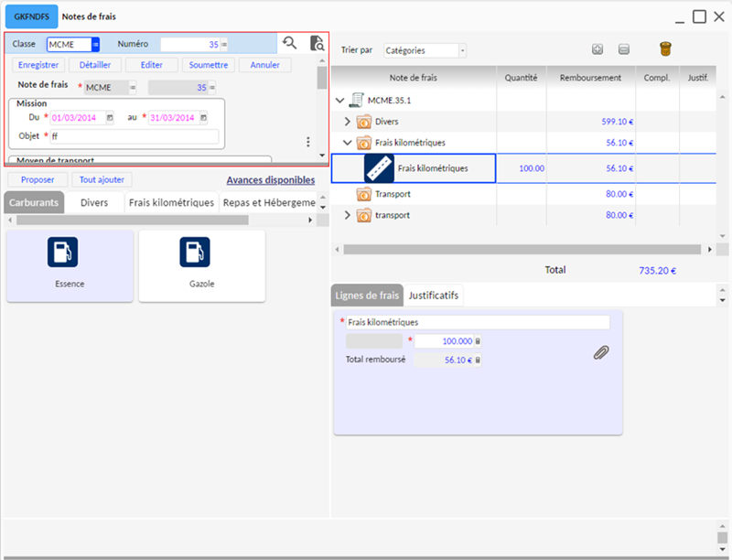This screenshot has height=560, width=732.
Task: Click the trash bin icon
Action: 665,49
